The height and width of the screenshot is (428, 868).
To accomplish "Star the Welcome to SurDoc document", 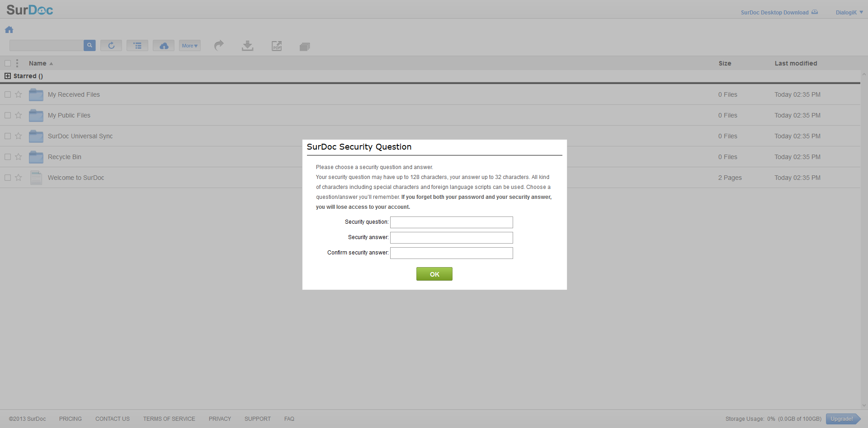I will click(19, 178).
